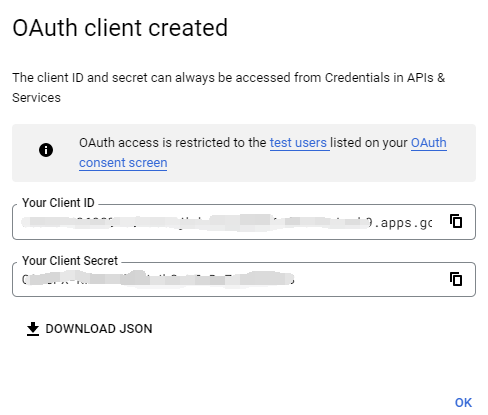Copy the Client ID to clipboard
488x415 pixels.
tap(456, 221)
